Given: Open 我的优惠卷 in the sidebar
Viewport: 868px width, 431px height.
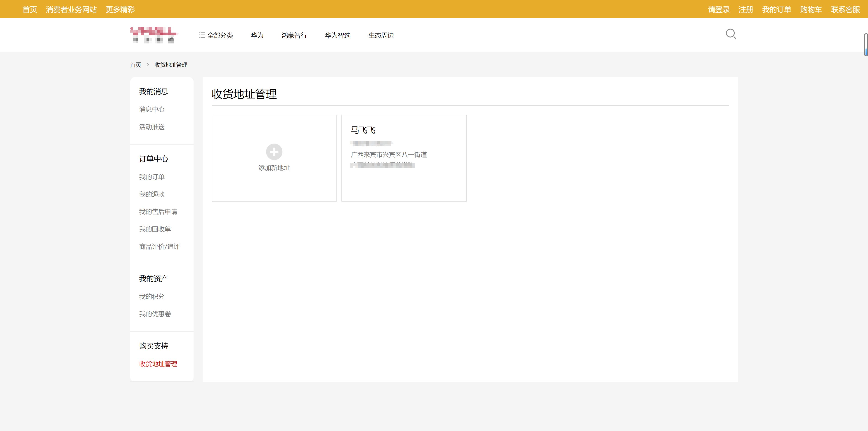Looking at the screenshot, I should 155,314.
